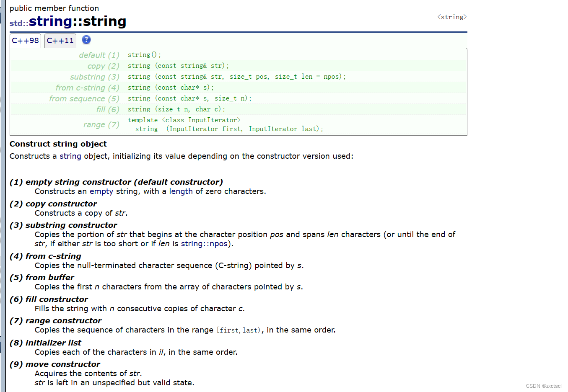Screen dimensions: 568x392
Task: Click the 'Acquires the contents of str.' text
Action: pyautogui.click(x=88, y=374)
